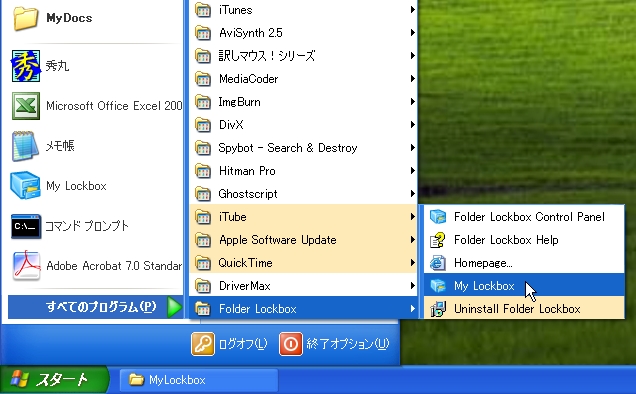Click the QuickTime folder icon
The image size is (636, 394).
coord(203,263)
